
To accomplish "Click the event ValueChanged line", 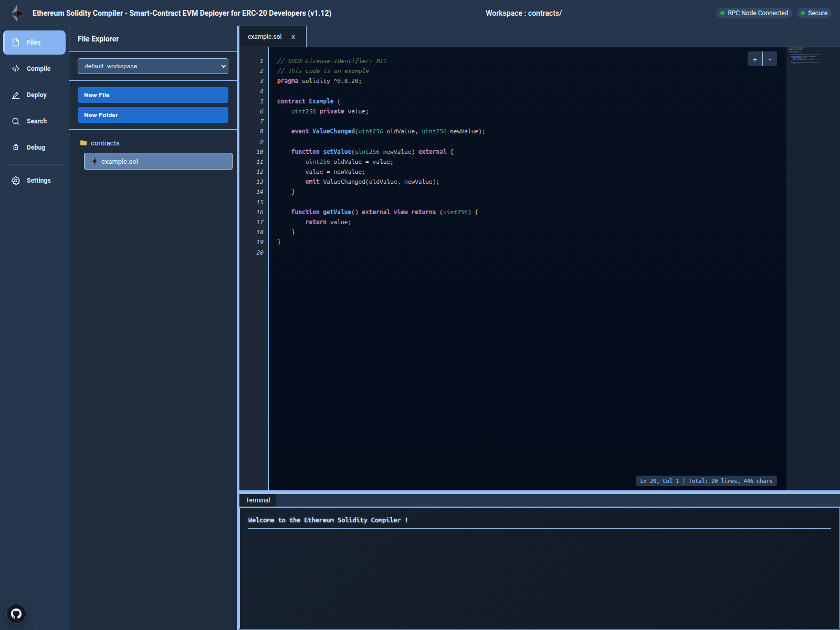I will coord(388,131).
